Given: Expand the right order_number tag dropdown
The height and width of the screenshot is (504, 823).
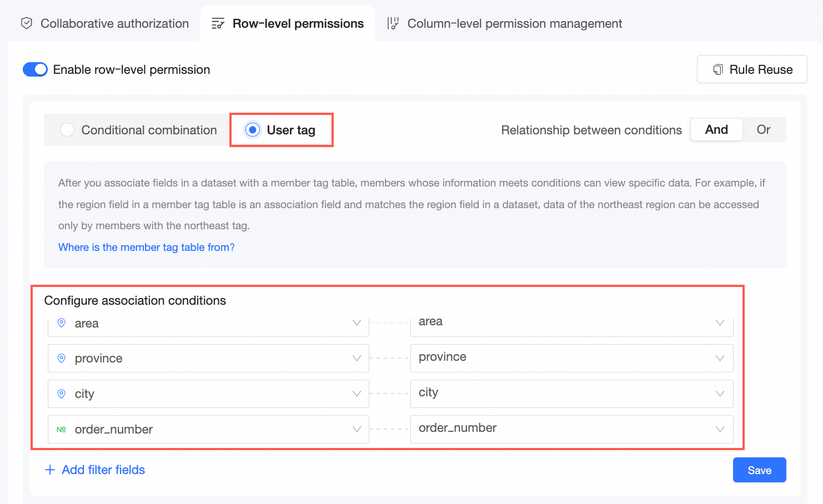Looking at the screenshot, I should [x=720, y=429].
